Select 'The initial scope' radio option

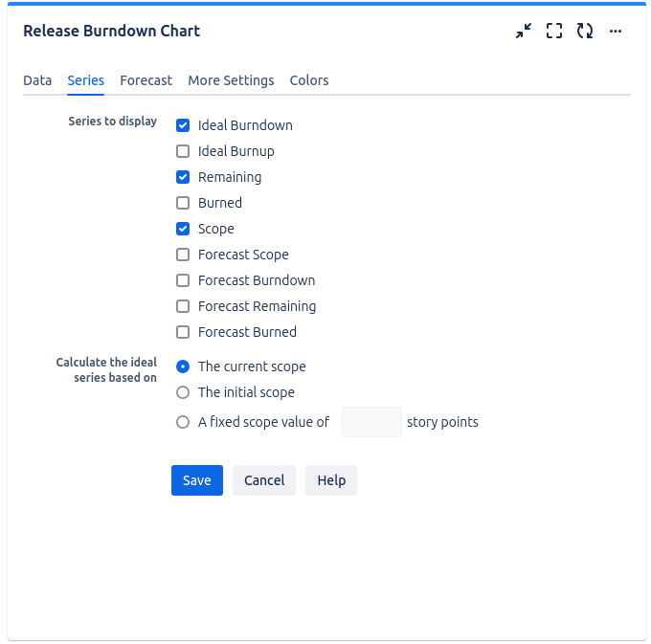[x=183, y=392]
